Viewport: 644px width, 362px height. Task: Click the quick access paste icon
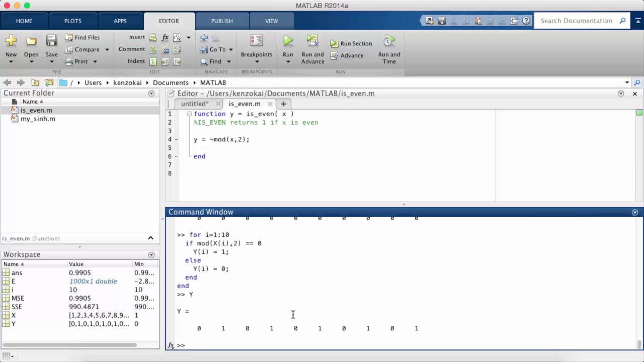pos(478,21)
